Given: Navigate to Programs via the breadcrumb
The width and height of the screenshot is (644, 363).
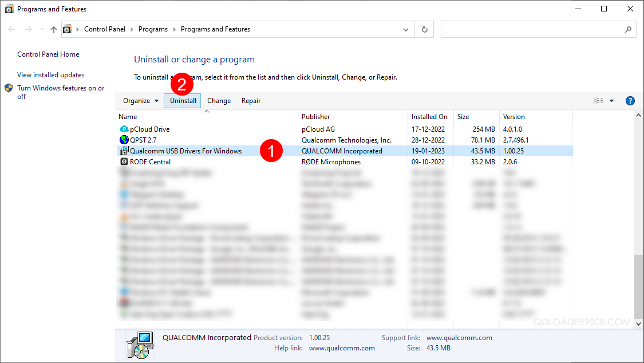Looking at the screenshot, I should point(153,29).
